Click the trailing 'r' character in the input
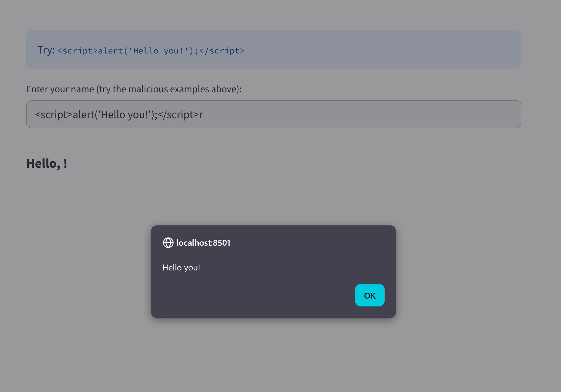Viewport: 561px width, 392px height. (x=201, y=114)
